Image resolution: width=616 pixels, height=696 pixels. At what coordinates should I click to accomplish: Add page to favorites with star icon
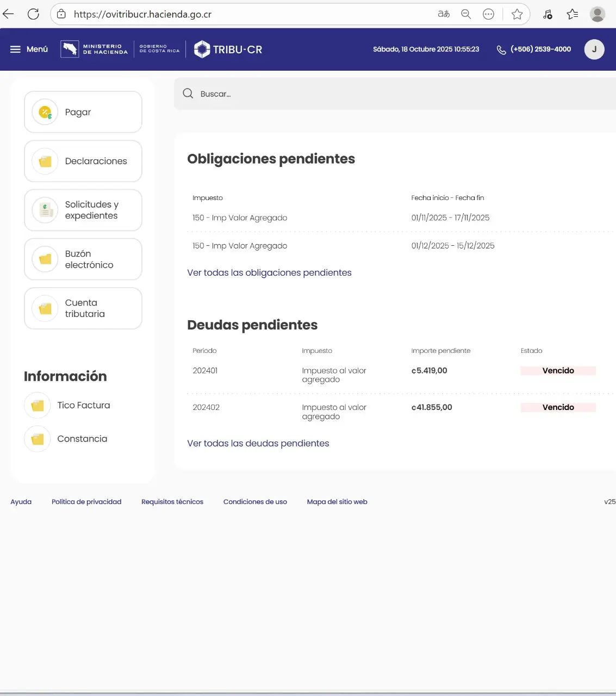517,14
